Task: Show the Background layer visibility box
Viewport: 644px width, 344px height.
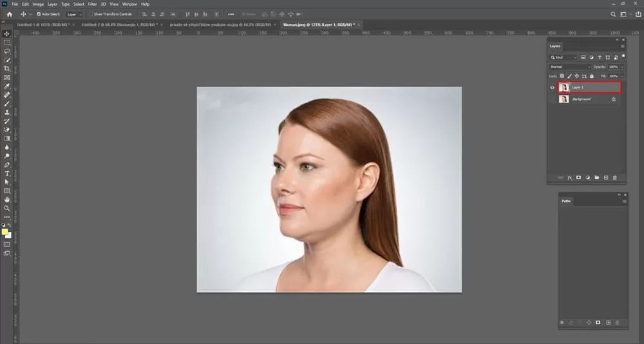Action: point(553,99)
